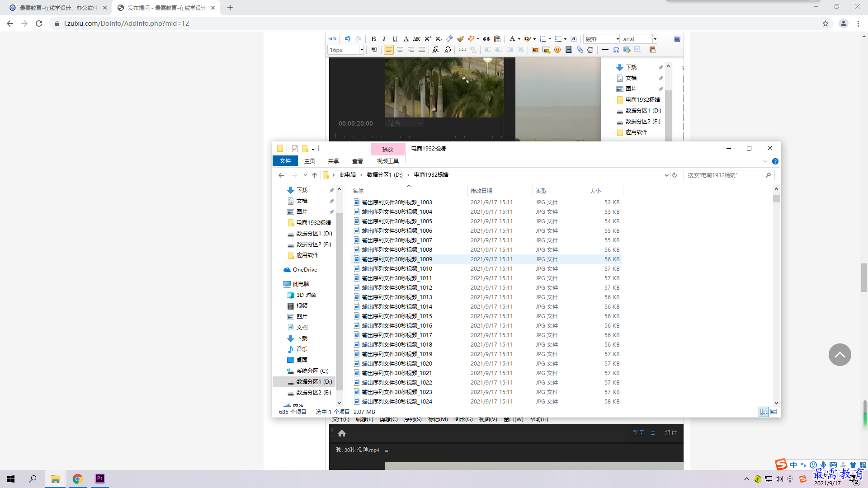
Task: Insert emoticon smiley icon
Action: [x=557, y=50]
